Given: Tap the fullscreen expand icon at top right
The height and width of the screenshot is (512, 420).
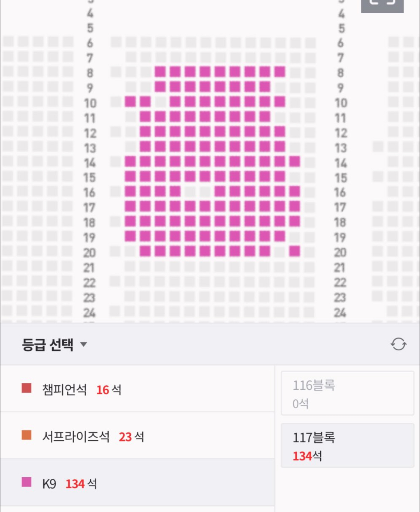Looking at the screenshot, I should tap(382, 4).
